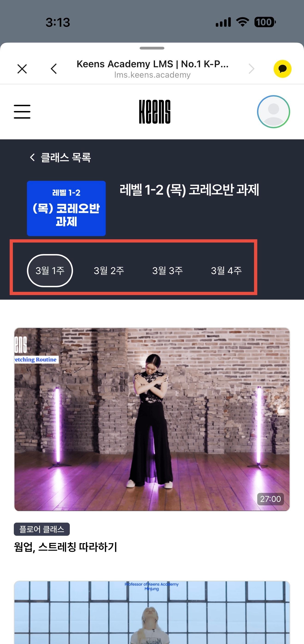Go back with the browser back arrow
The height and width of the screenshot is (644, 304).
tap(54, 69)
